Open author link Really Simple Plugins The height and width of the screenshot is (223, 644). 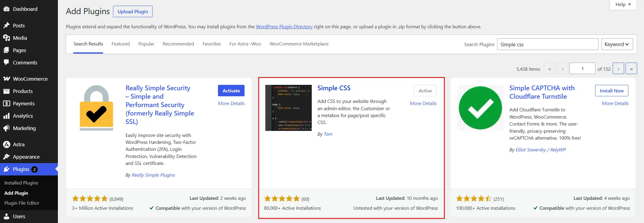tap(153, 175)
